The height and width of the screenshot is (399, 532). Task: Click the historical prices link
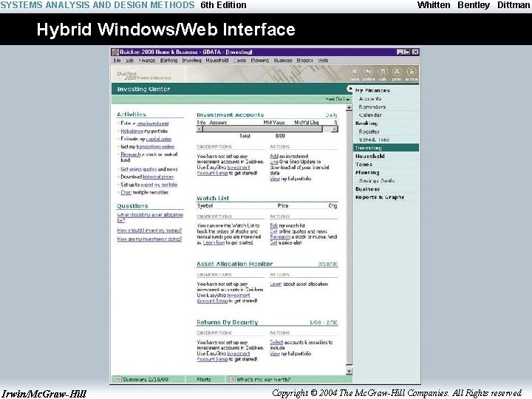[x=158, y=177]
